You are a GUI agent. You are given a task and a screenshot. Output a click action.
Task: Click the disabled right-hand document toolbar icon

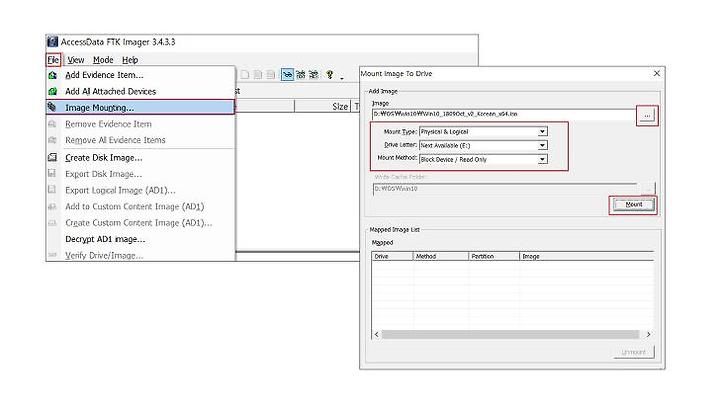point(271,74)
